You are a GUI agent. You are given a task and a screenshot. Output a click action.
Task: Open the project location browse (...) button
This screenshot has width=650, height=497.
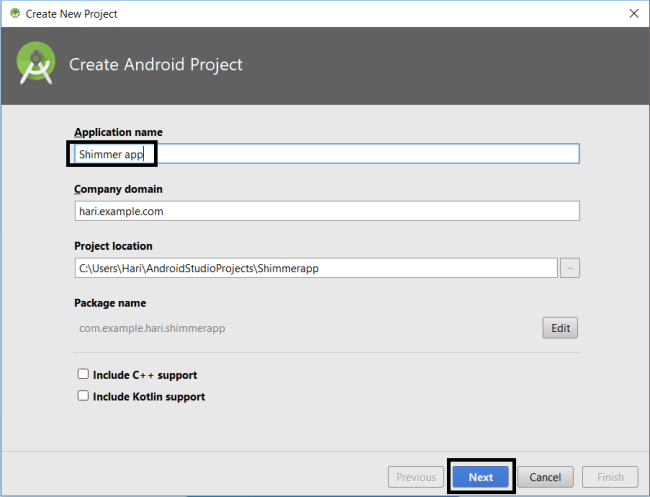pyautogui.click(x=570, y=268)
